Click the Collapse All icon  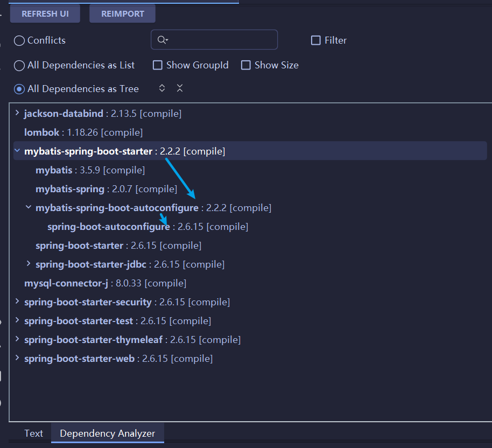[180, 88]
